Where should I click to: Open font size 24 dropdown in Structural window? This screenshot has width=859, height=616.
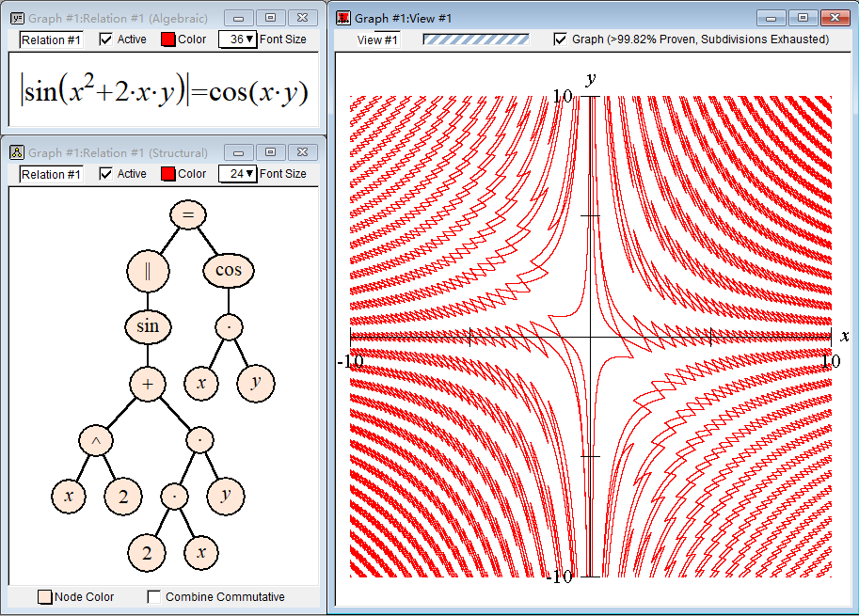(237, 174)
